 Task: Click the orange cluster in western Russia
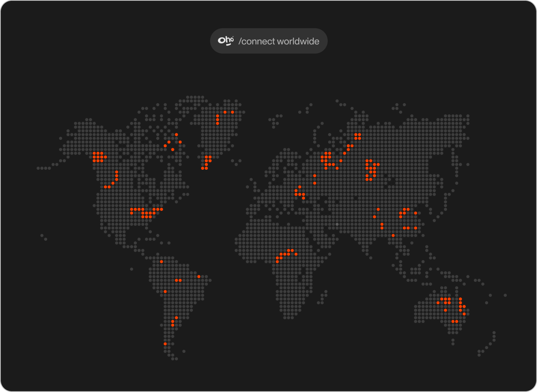[326, 161]
